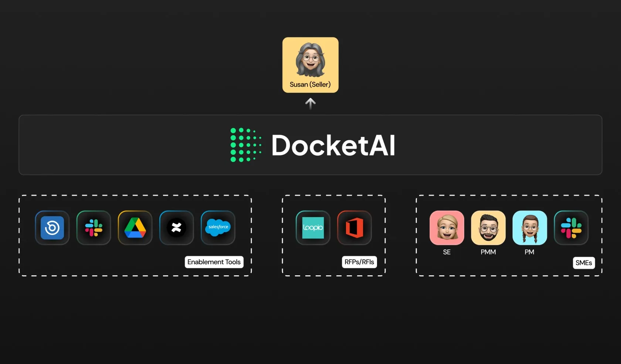Click the "PMM" caption text

pyautogui.click(x=488, y=252)
